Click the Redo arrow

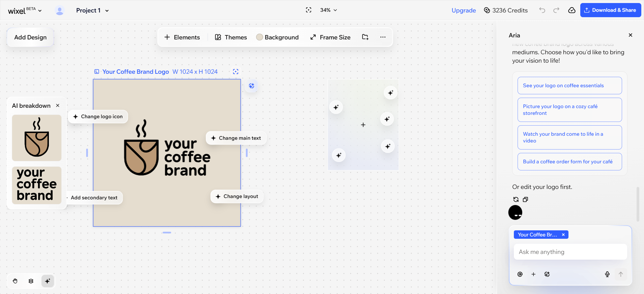(556, 10)
